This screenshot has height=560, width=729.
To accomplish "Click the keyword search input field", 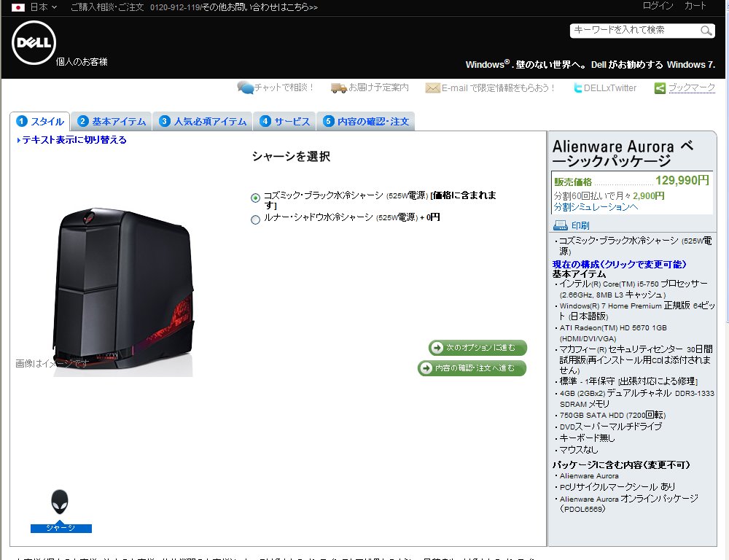I will pos(634,31).
